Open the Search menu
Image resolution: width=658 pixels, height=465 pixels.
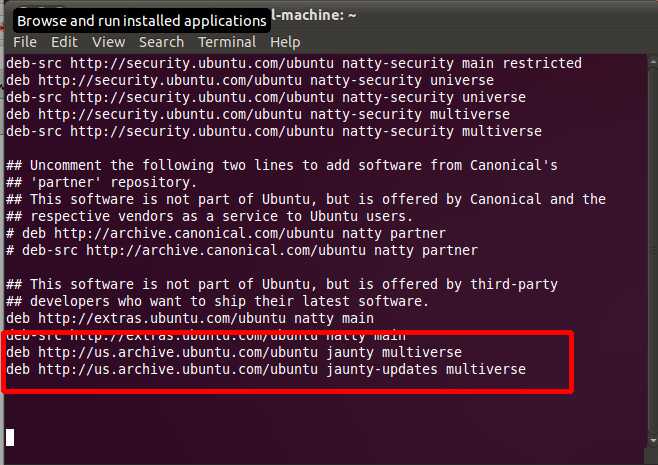(x=162, y=42)
